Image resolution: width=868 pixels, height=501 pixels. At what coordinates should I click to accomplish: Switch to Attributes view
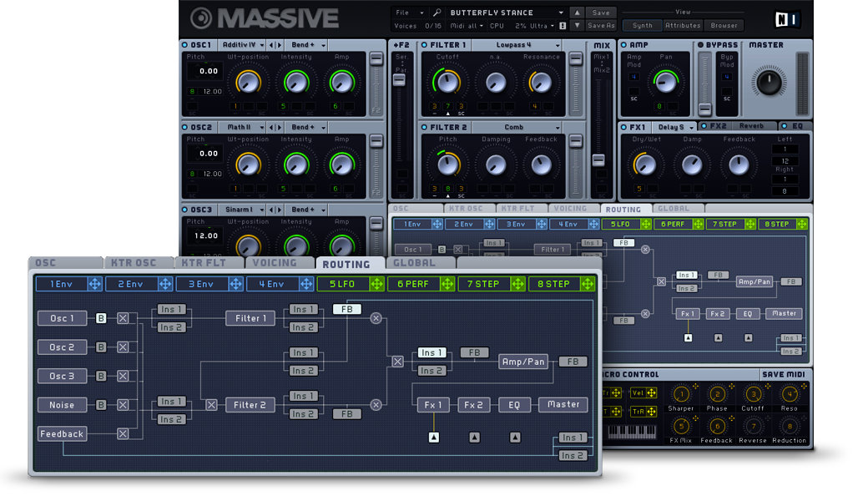[x=683, y=25]
